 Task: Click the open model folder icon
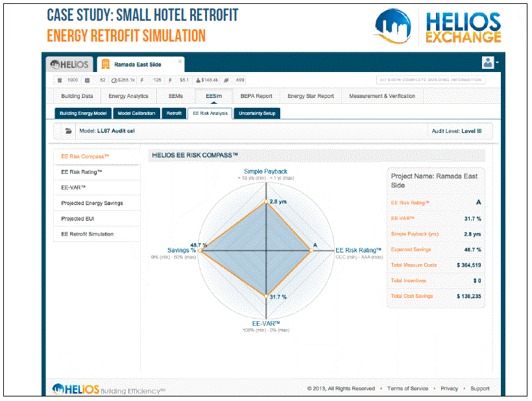pyautogui.click(x=68, y=131)
